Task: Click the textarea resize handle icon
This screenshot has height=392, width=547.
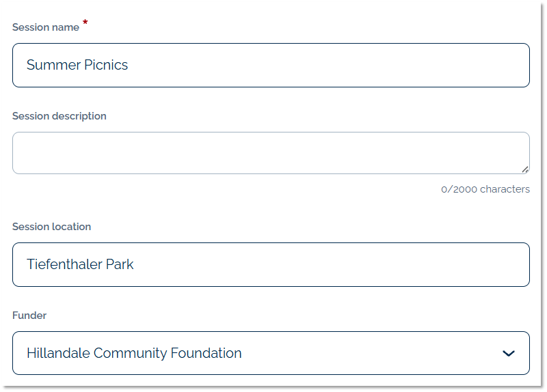Action: point(524,169)
